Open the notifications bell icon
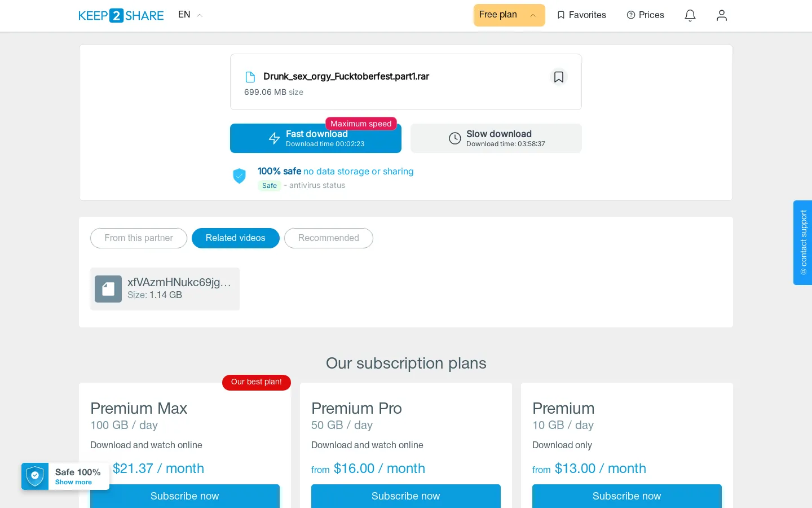This screenshot has height=508, width=812. pyautogui.click(x=690, y=15)
